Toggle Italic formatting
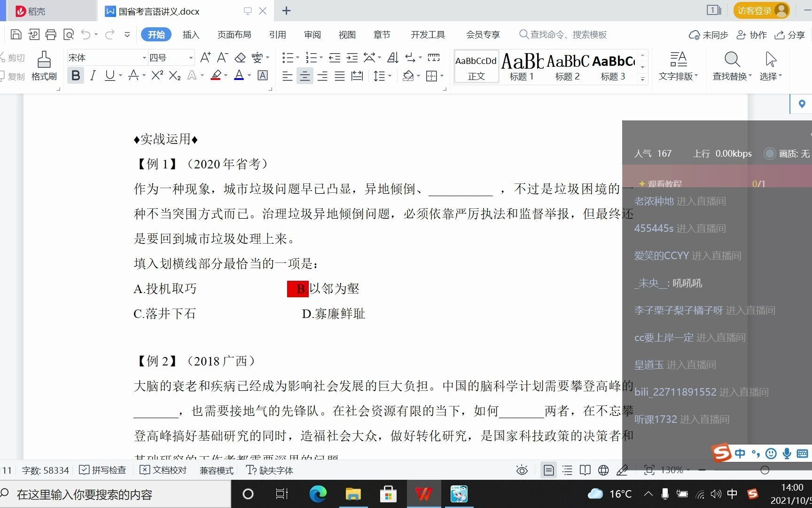The image size is (812, 508). tap(93, 75)
